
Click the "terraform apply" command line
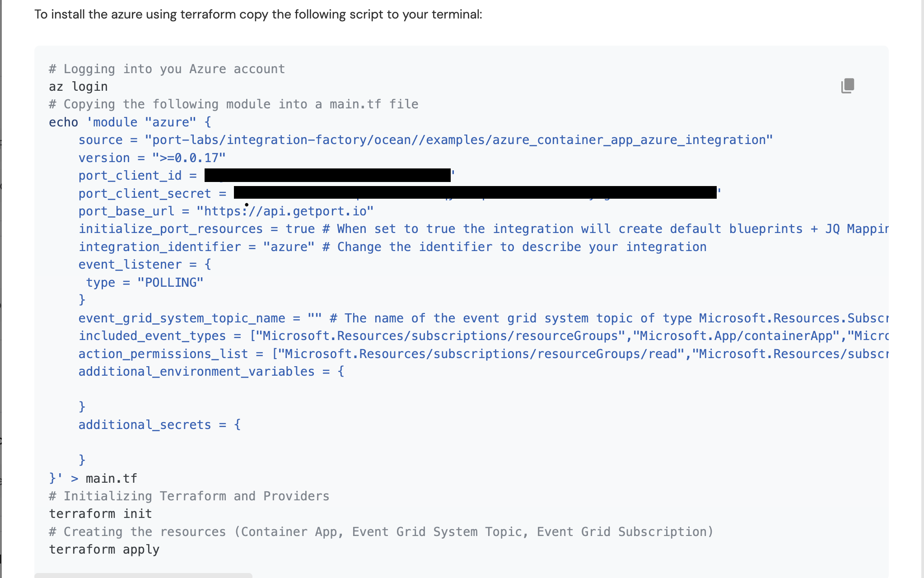click(x=104, y=550)
